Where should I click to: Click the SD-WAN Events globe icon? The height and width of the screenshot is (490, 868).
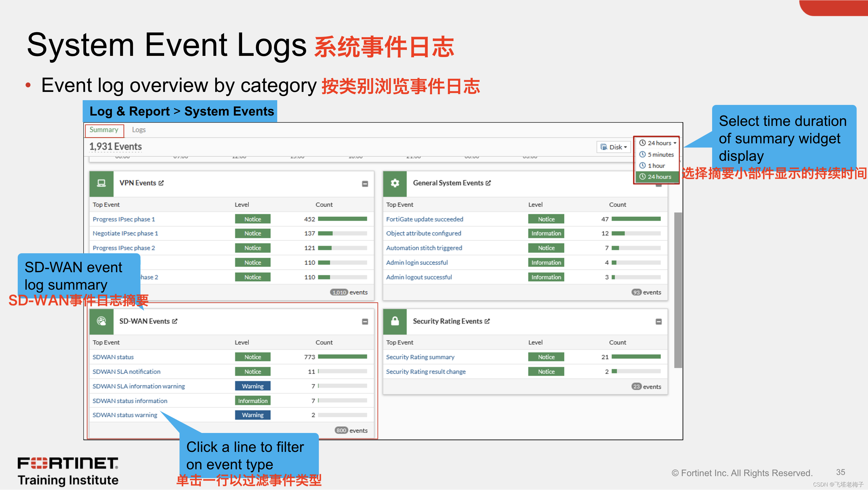tap(101, 321)
